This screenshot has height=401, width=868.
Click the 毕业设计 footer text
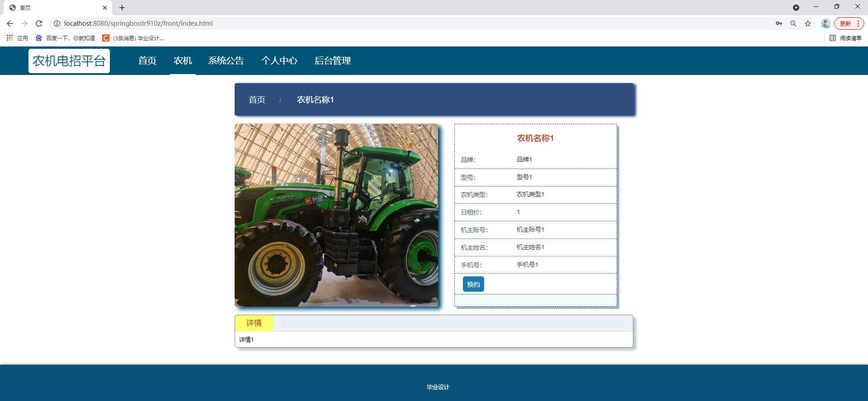[x=438, y=387]
